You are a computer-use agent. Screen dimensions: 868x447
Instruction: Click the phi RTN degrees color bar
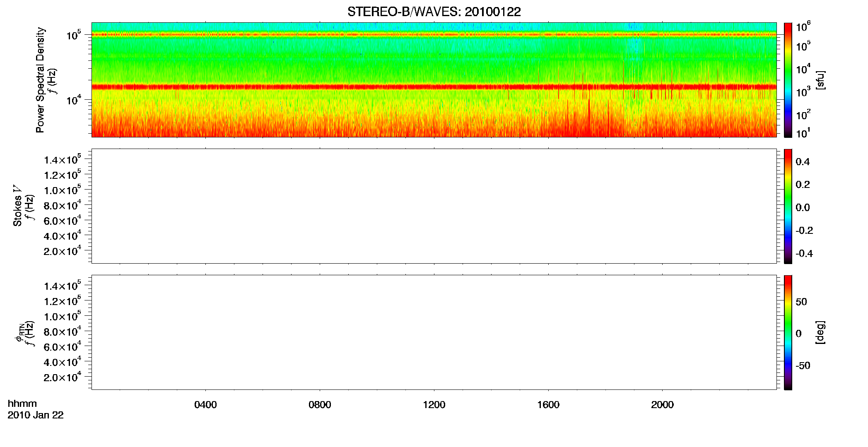pyautogui.click(x=788, y=332)
